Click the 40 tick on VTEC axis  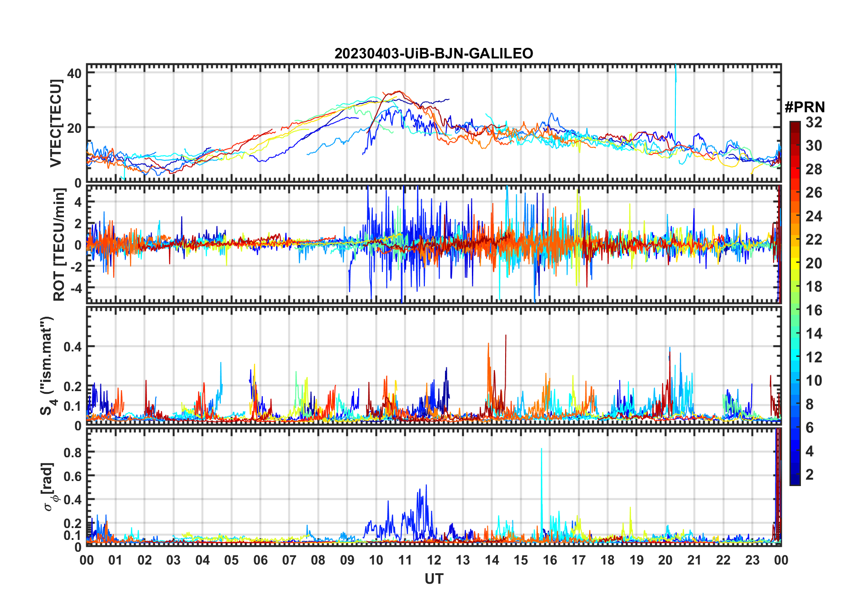point(74,73)
